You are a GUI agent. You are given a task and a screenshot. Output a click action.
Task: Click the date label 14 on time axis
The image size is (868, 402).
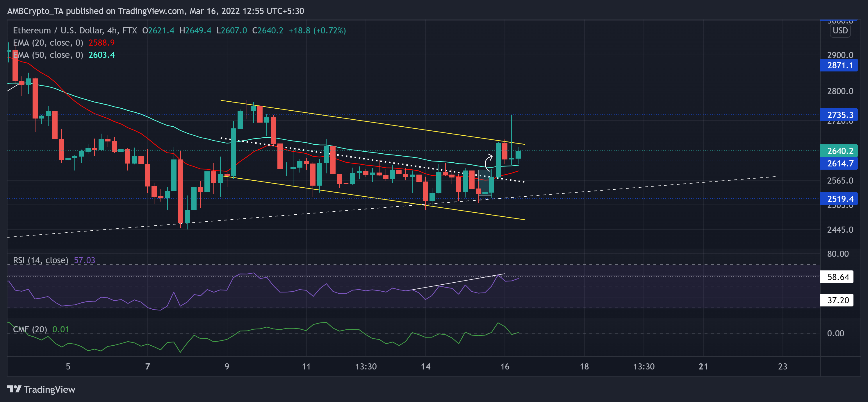(426, 366)
